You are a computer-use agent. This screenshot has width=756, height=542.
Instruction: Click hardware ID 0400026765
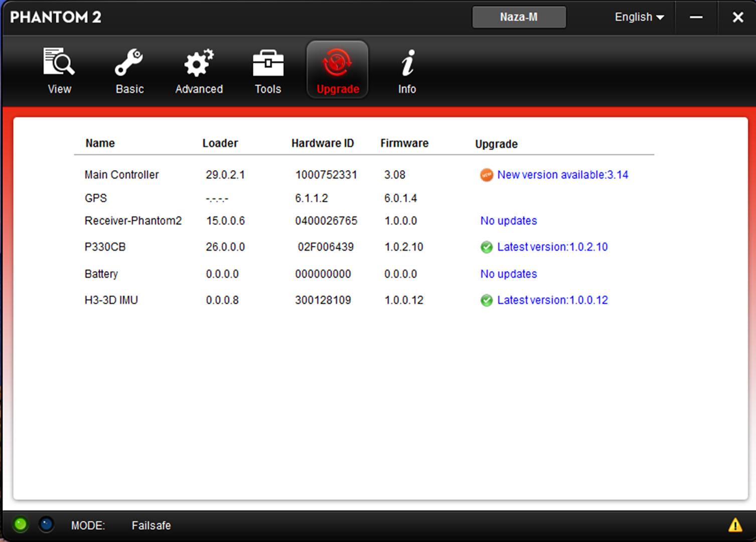click(326, 221)
